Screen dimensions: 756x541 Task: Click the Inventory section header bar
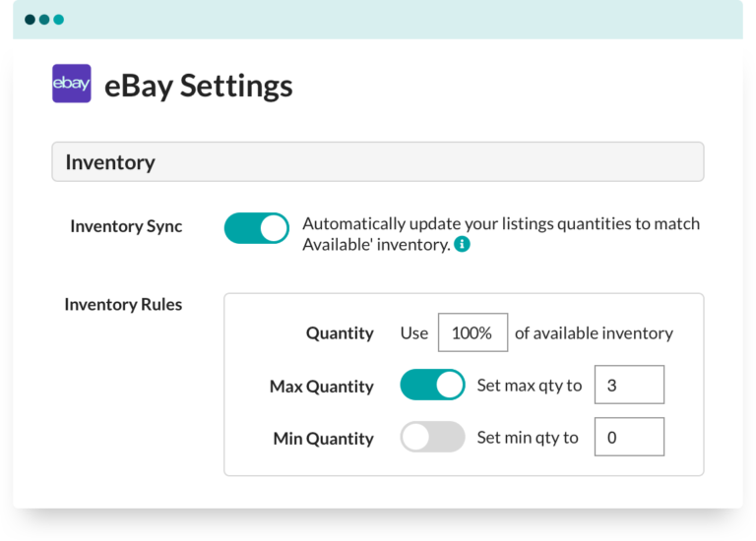(x=378, y=162)
